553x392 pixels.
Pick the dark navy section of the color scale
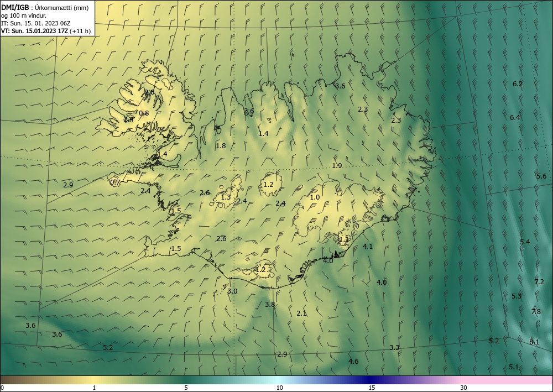371,380
